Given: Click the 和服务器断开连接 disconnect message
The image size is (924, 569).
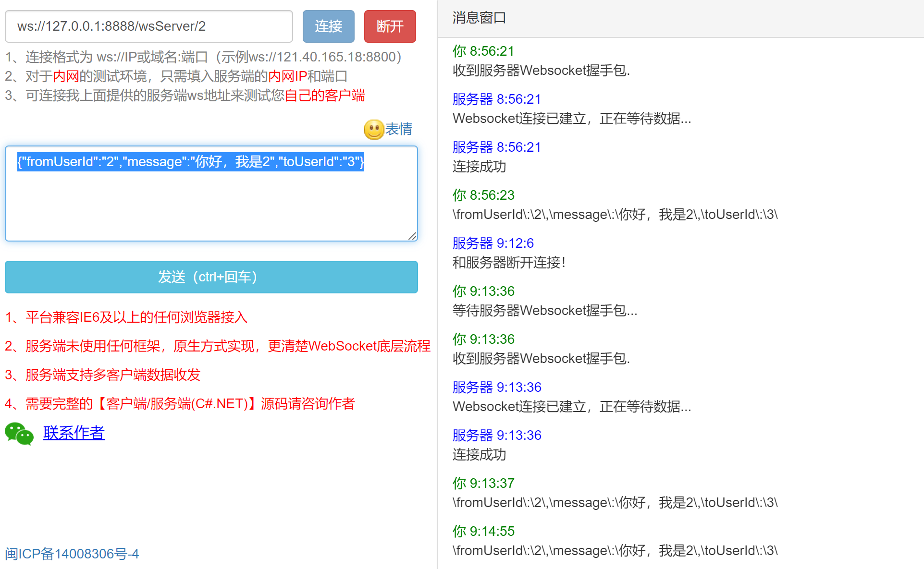Looking at the screenshot, I should pyautogui.click(x=509, y=263).
